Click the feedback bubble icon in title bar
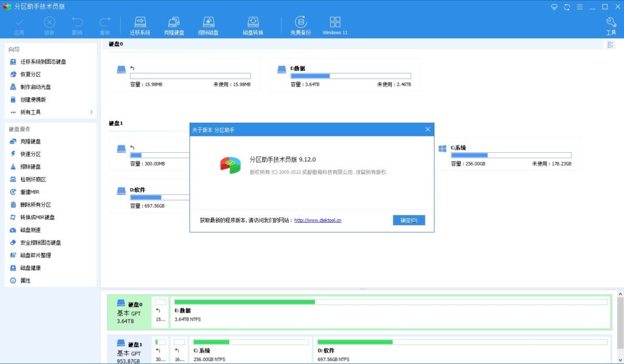Screen dimensions: 624x364 555,7
